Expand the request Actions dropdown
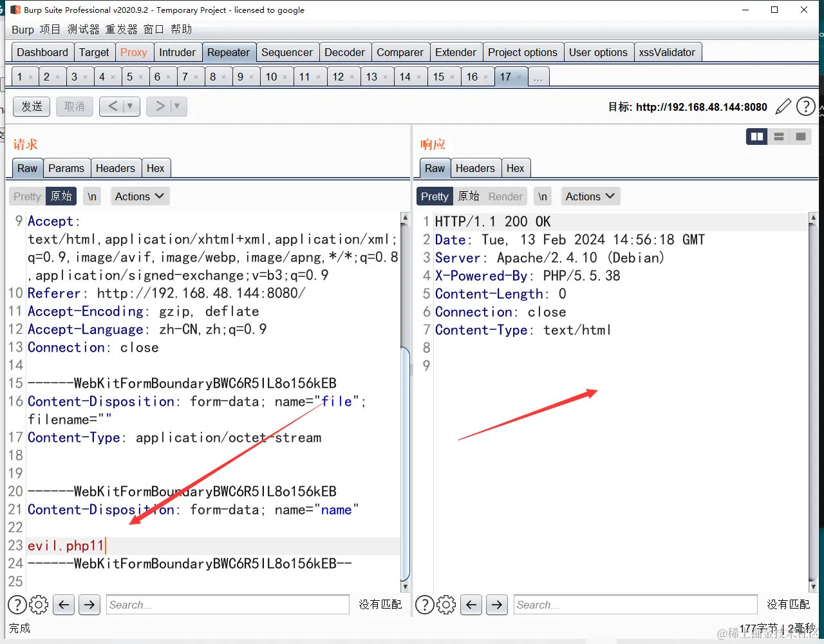The image size is (824, 644). click(x=139, y=196)
